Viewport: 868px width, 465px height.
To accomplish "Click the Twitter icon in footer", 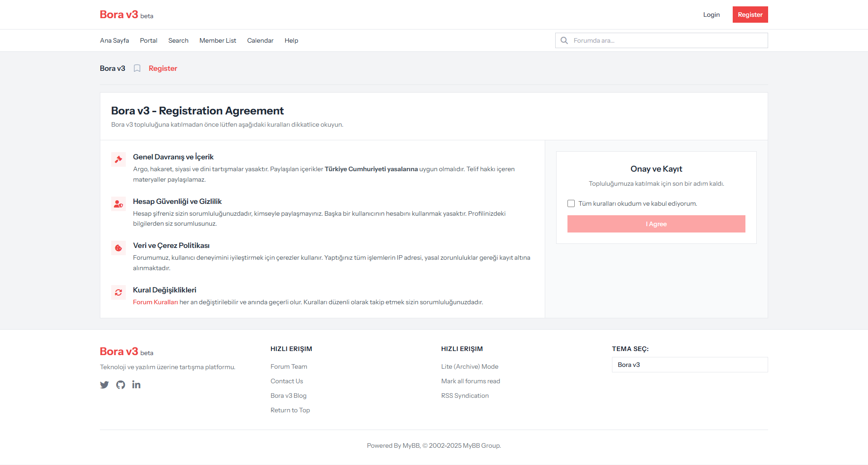I will (x=104, y=385).
